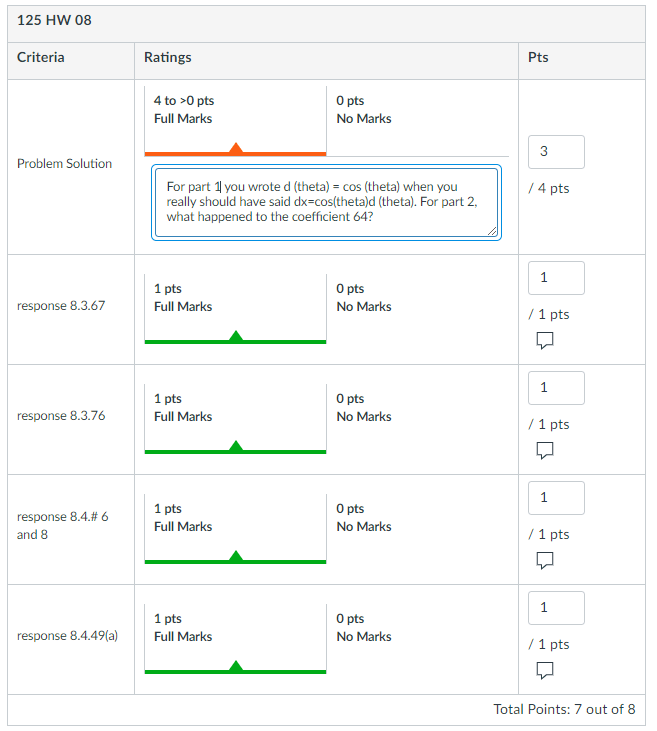Open comment icon for response 8.4.49(a)
The width and height of the screenshot is (657, 731).
tap(545, 669)
